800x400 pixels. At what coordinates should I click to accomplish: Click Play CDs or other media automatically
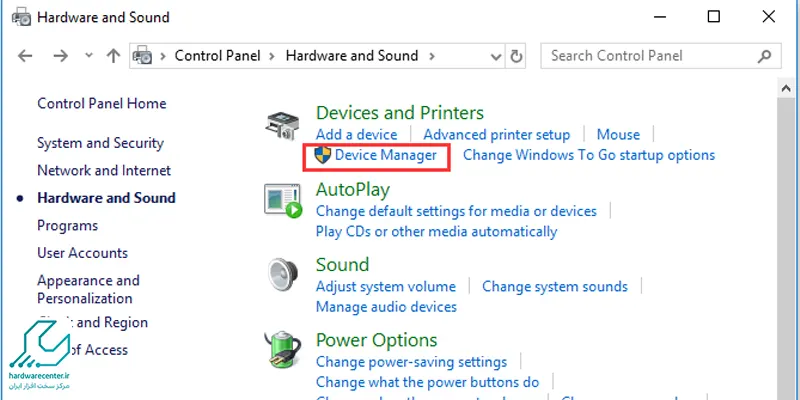pyautogui.click(x=436, y=232)
